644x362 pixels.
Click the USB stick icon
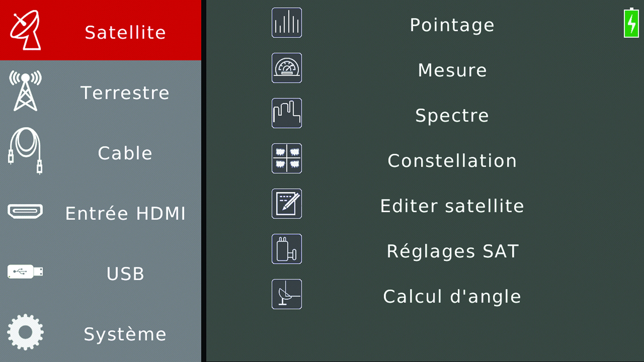coord(25,271)
